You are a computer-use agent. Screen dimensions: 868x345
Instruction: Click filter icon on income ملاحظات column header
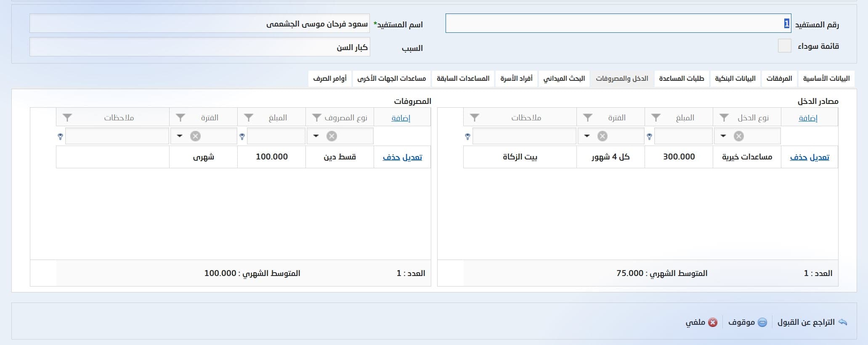tap(475, 118)
